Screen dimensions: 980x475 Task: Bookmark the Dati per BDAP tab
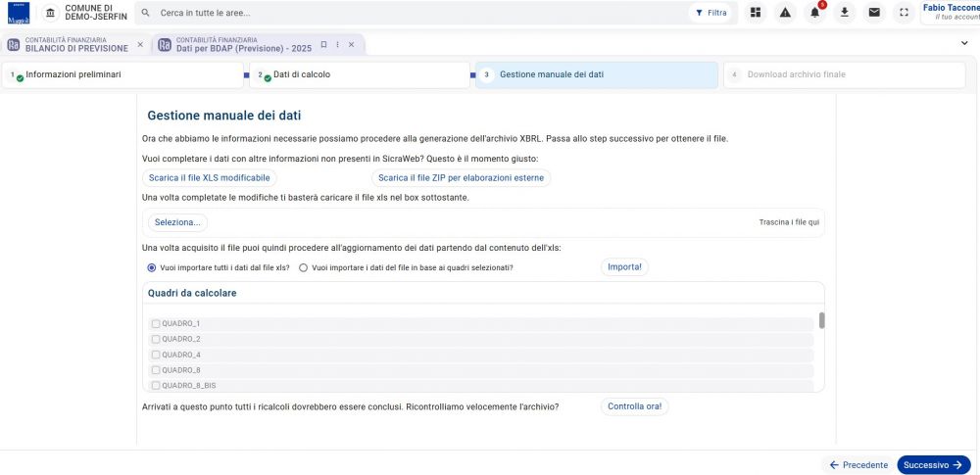323,44
